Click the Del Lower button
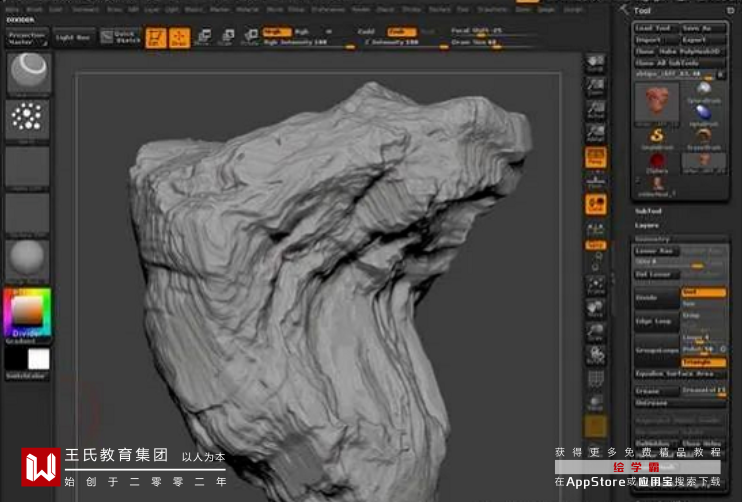The image size is (742, 502). coord(656,274)
